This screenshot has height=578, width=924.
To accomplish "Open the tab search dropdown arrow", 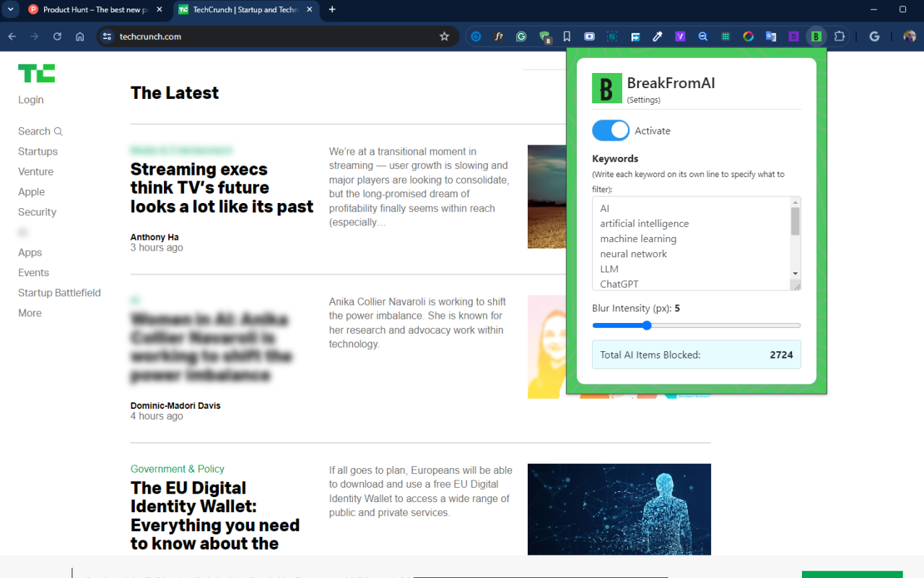I will tap(10, 9).
